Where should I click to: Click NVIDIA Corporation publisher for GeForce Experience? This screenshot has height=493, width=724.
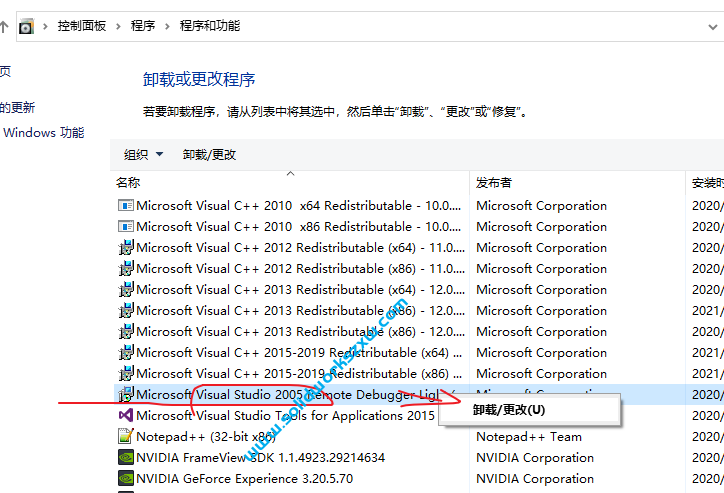(535, 479)
